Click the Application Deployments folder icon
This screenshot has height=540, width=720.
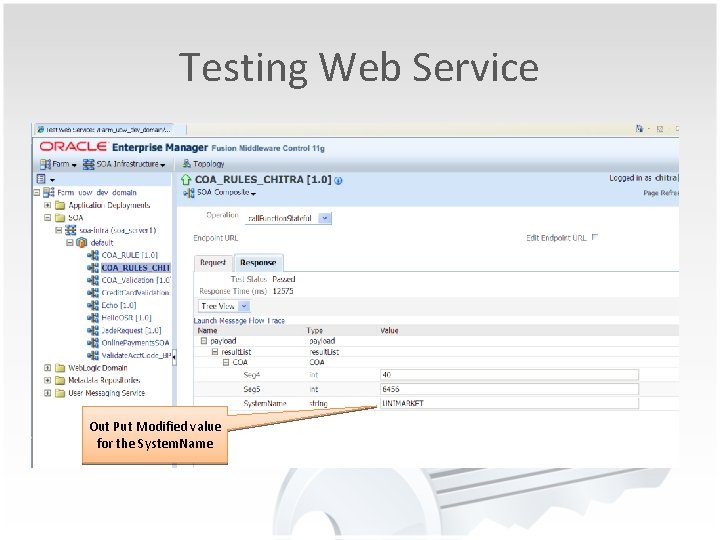60,205
